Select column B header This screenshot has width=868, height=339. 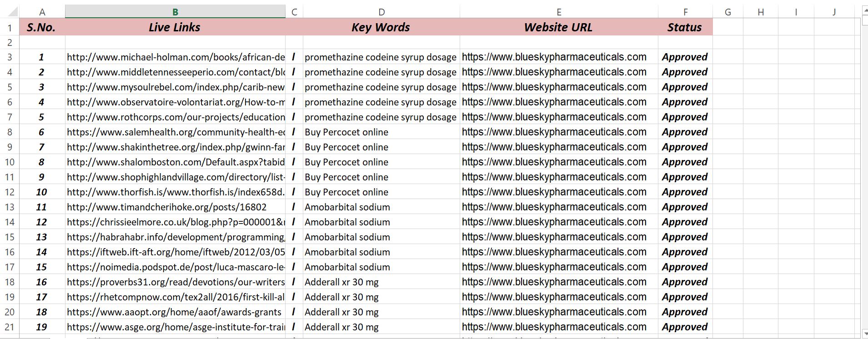pyautogui.click(x=175, y=12)
